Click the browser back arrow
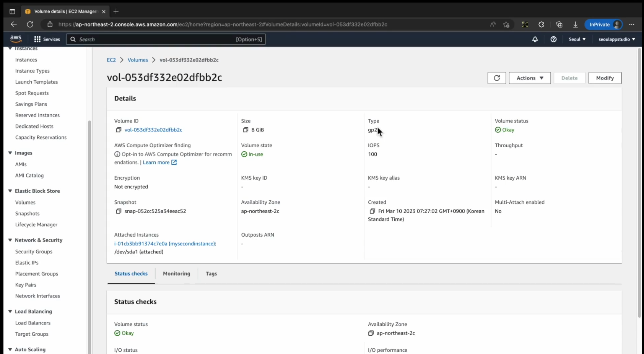644x354 pixels. pyautogui.click(x=14, y=24)
